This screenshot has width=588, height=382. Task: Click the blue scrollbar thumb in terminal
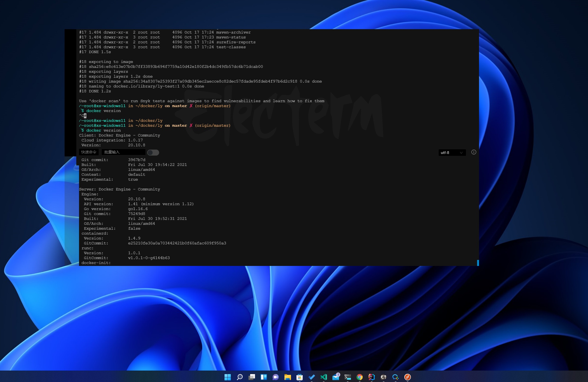(478, 263)
